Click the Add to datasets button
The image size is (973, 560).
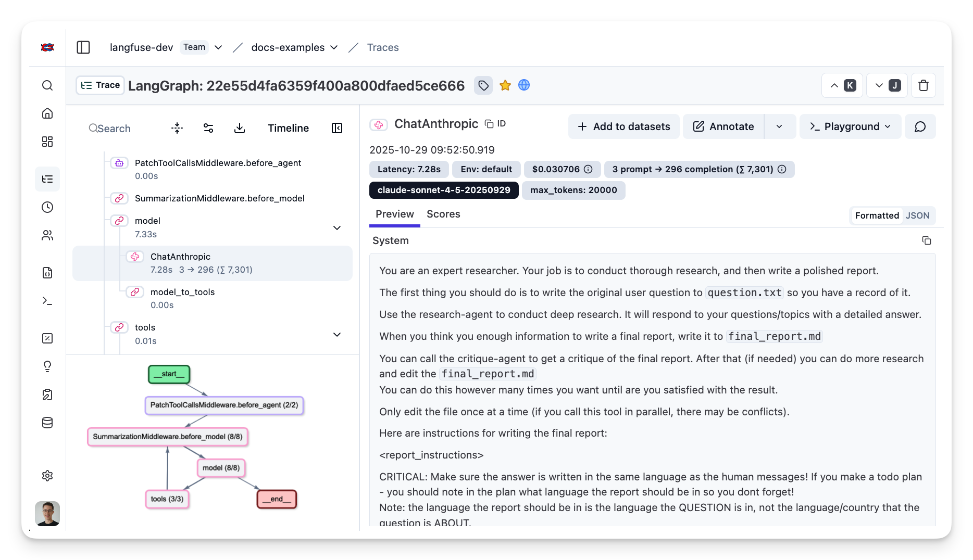click(x=623, y=126)
